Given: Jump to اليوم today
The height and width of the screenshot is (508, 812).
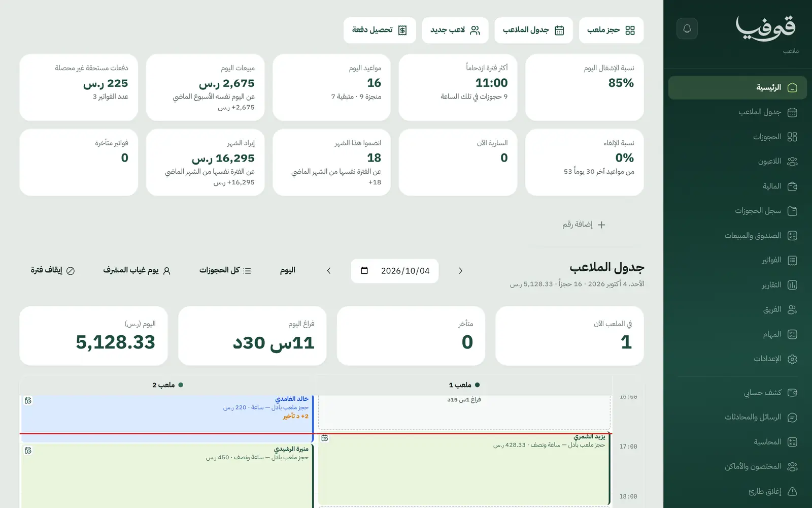Looking at the screenshot, I should tap(288, 270).
